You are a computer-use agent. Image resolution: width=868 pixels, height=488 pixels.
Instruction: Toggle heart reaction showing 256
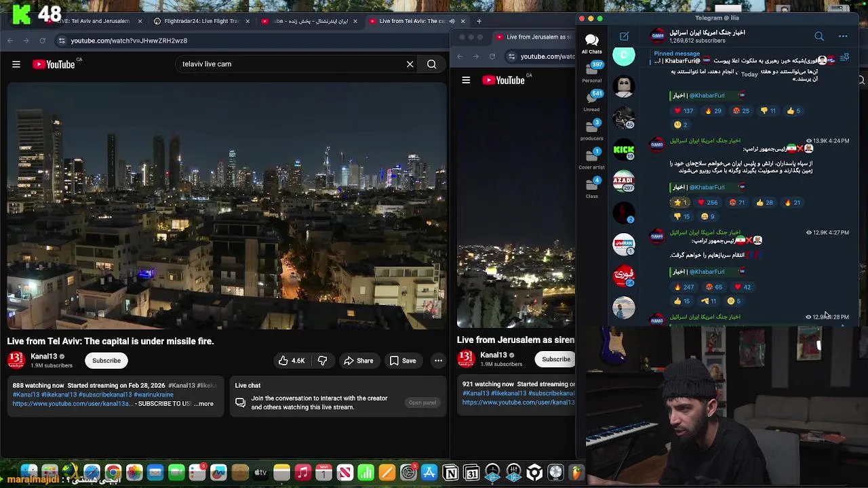point(707,203)
